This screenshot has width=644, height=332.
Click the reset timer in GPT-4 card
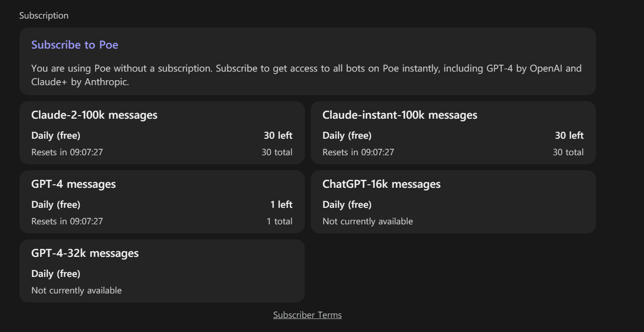pos(67,221)
